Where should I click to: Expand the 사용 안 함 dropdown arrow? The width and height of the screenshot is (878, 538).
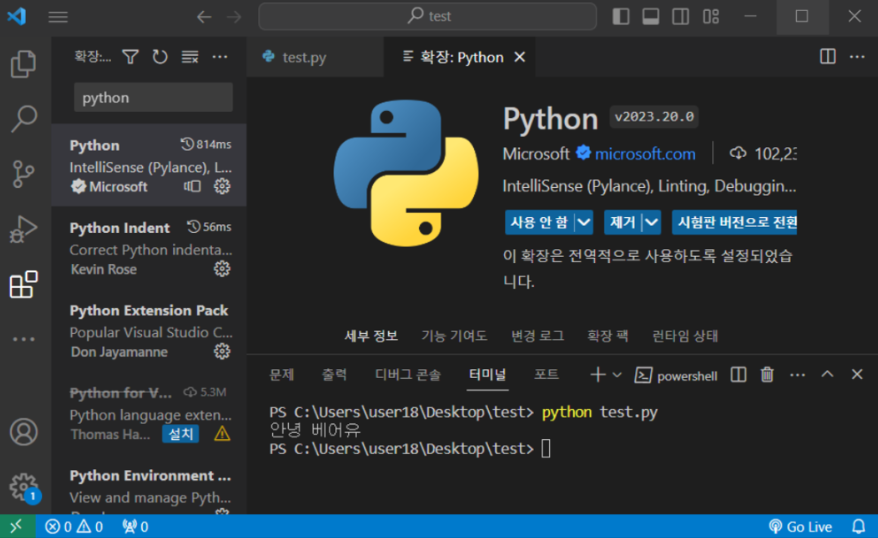584,222
